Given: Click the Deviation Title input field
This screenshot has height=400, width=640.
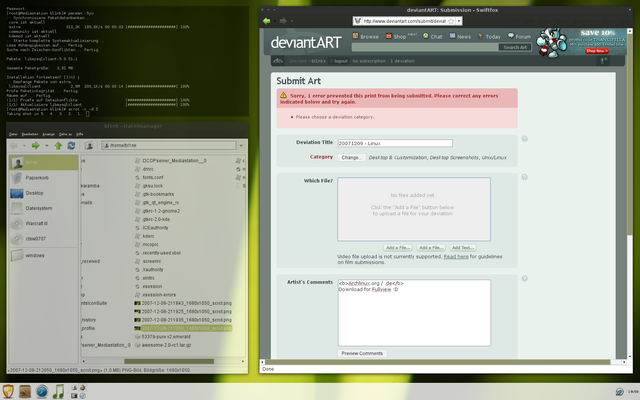Looking at the screenshot, I should pyautogui.click(x=395, y=143).
